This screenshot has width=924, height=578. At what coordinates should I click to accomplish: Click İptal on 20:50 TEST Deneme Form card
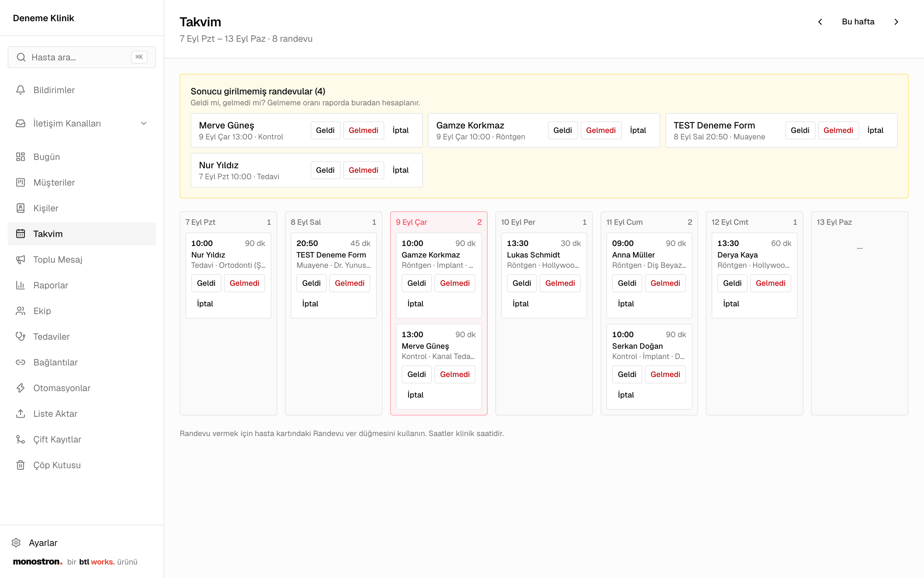310,304
